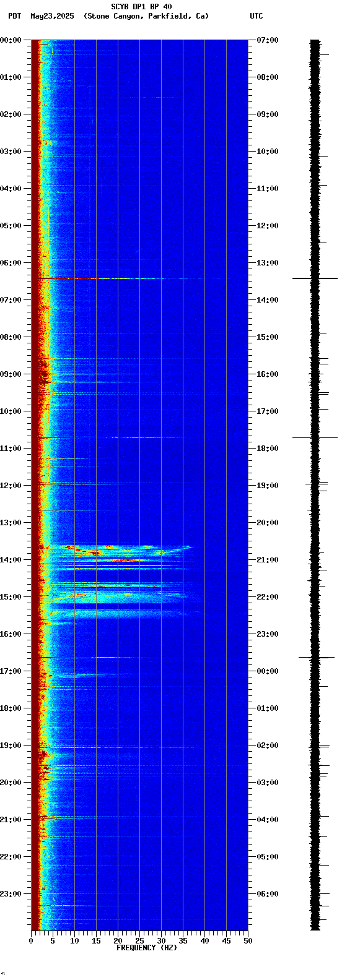Click the UTC time label '19:00'
The image size is (342, 980).
[268, 486]
